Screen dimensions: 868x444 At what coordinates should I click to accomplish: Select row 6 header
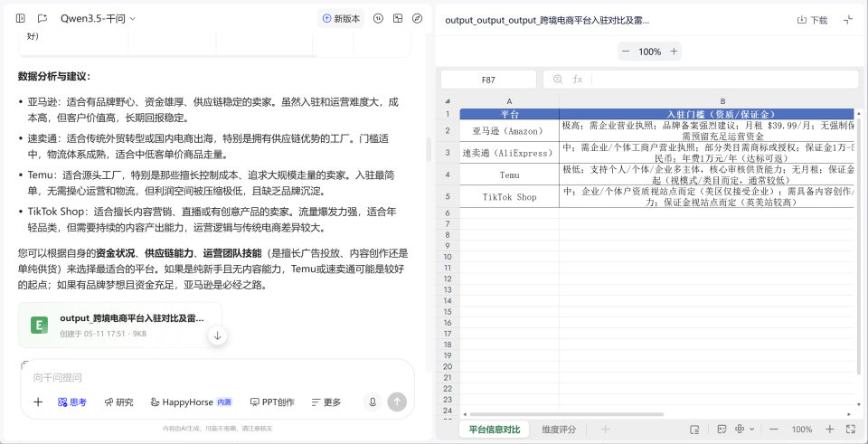click(x=448, y=213)
